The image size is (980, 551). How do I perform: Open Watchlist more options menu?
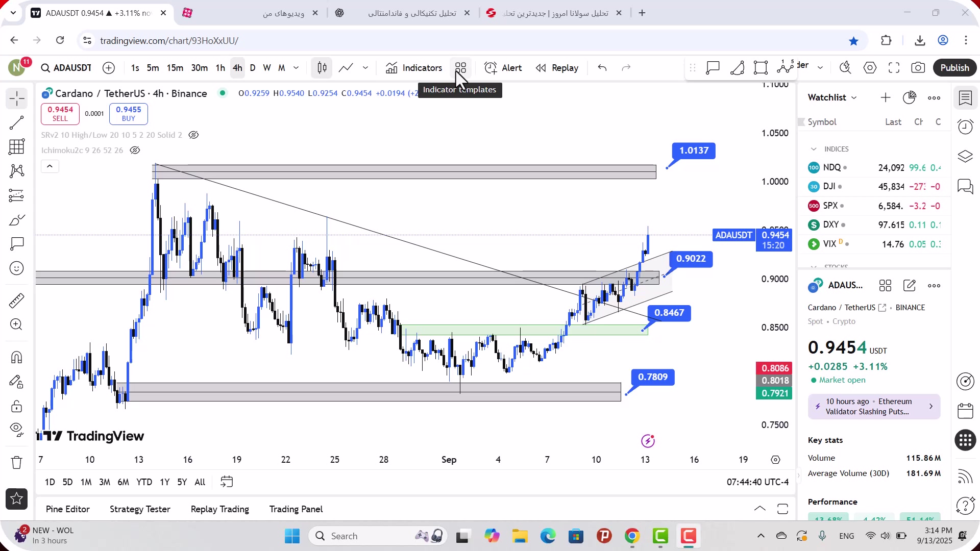coord(934,97)
